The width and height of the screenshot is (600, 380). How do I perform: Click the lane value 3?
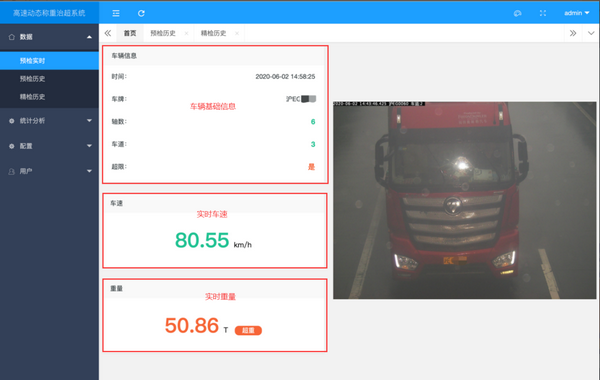coord(313,144)
